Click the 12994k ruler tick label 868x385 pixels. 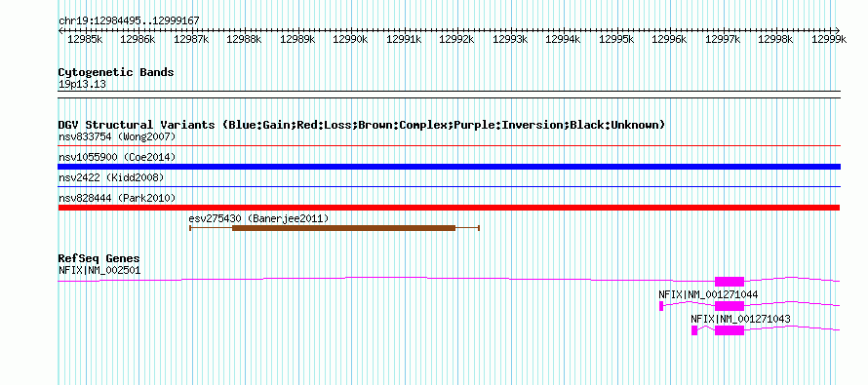point(564,39)
